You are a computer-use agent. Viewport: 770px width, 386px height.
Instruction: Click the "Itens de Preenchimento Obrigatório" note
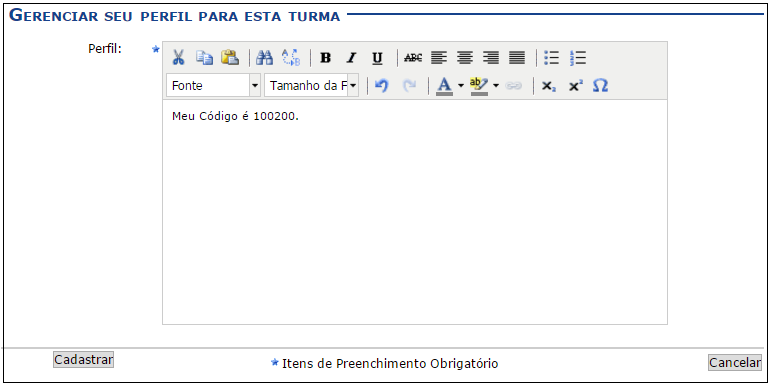[x=390, y=363]
